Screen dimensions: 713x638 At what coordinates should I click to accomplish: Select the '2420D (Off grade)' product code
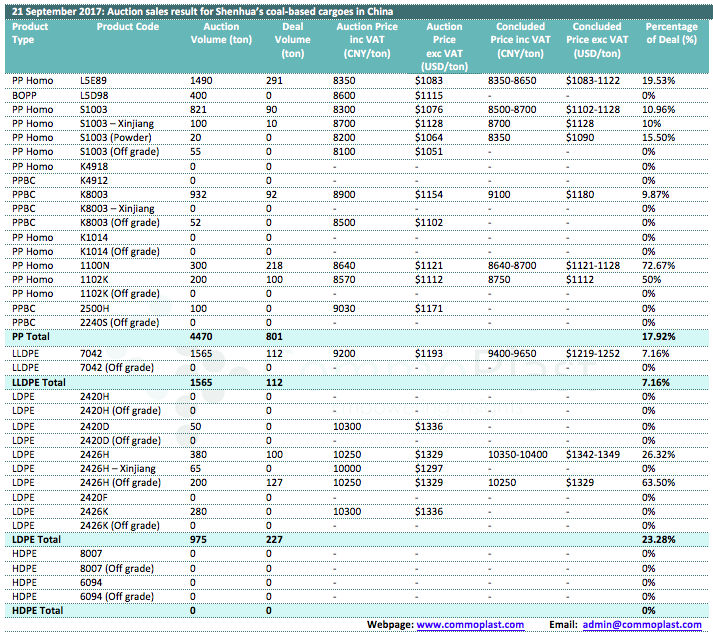pos(121,441)
